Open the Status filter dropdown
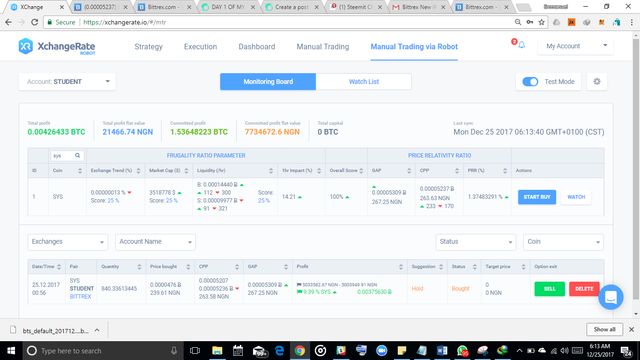The width and height of the screenshot is (640, 360). click(x=476, y=242)
